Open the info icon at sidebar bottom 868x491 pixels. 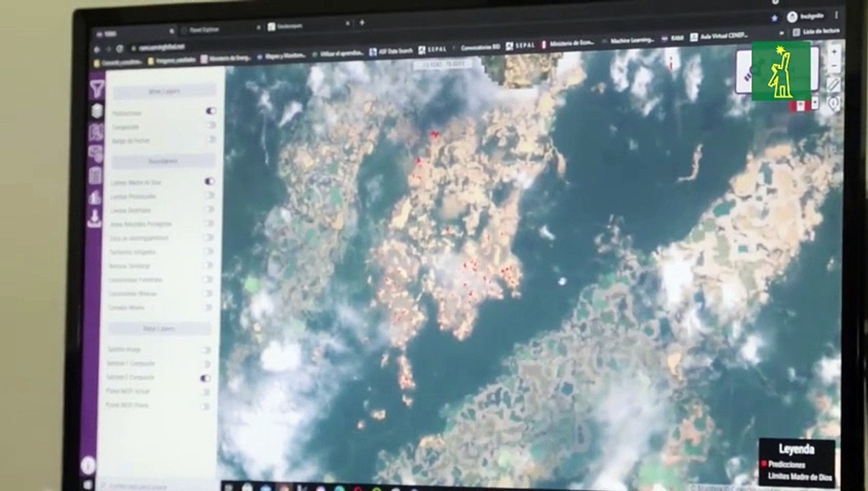pos(88,465)
